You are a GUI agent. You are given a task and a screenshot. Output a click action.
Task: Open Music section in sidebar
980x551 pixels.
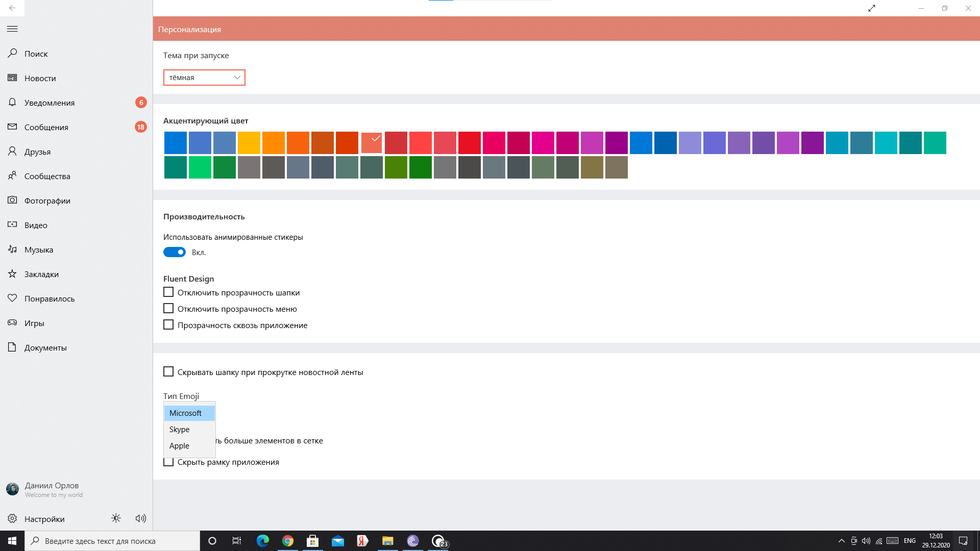tap(39, 249)
